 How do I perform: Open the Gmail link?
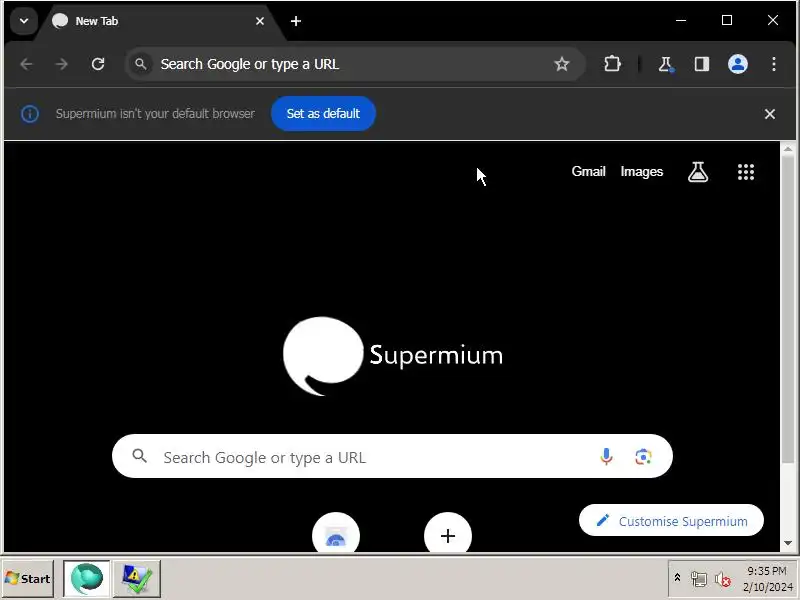pyautogui.click(x=588, y=171)
